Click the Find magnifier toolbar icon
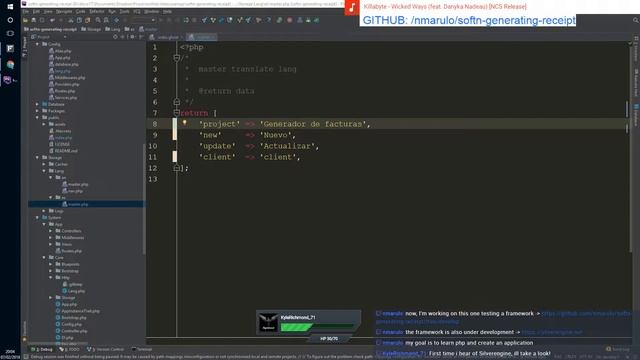Screen dimensions: 640x360 tap(98, 20)
